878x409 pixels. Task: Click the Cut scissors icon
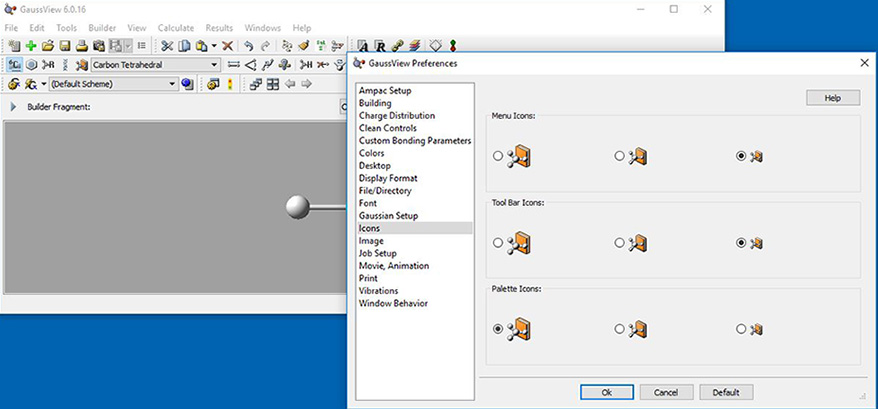tap(167, 46)
